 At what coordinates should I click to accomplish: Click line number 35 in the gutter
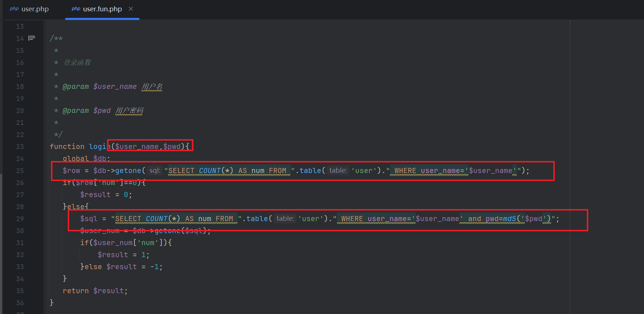(20, 291)
